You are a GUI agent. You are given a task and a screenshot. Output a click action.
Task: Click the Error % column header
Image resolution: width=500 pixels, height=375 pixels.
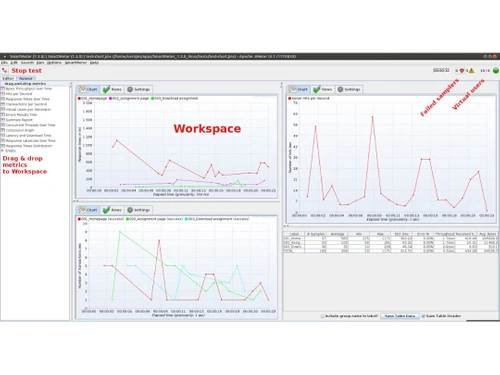click(423, 234)
